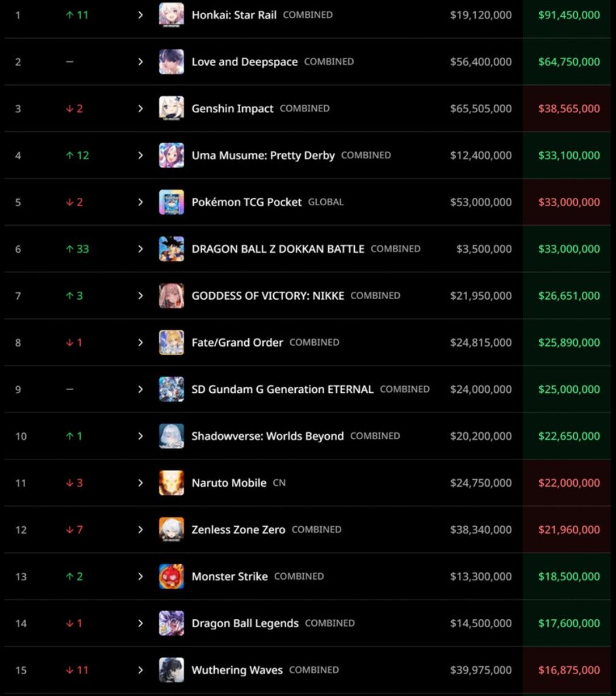Click the red $38,565,000 revenue cell
Screen dimensions: 616x696
(568, 109)
